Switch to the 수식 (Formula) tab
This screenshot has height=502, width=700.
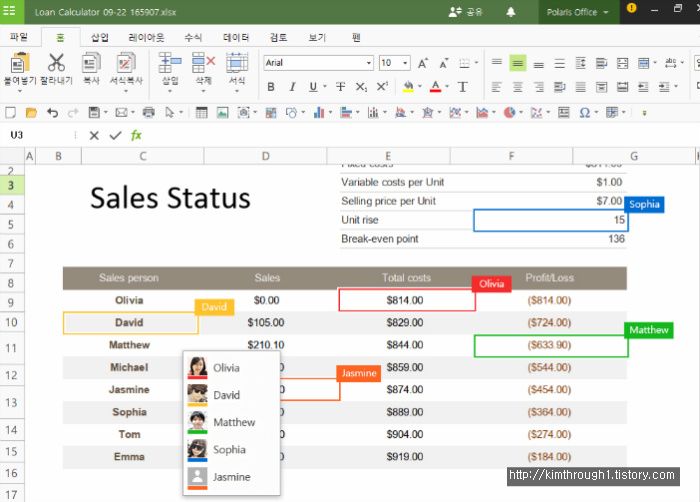tap(193, 38)
